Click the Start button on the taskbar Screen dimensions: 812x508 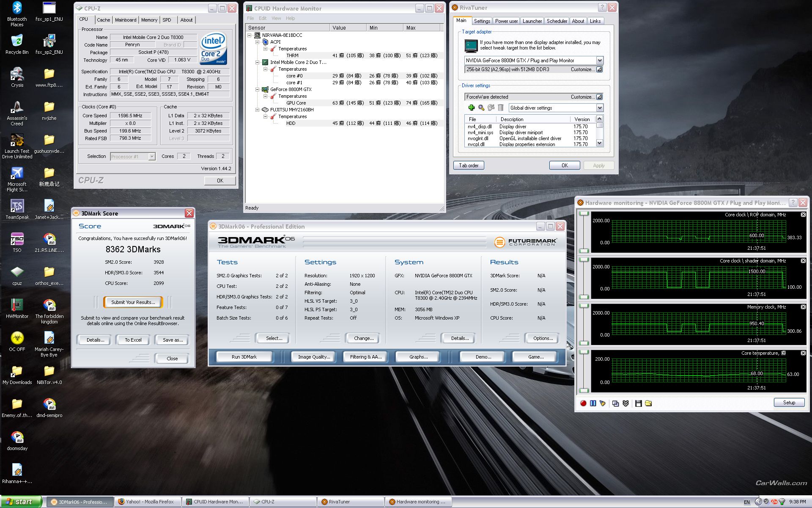(x=21, y=502)
